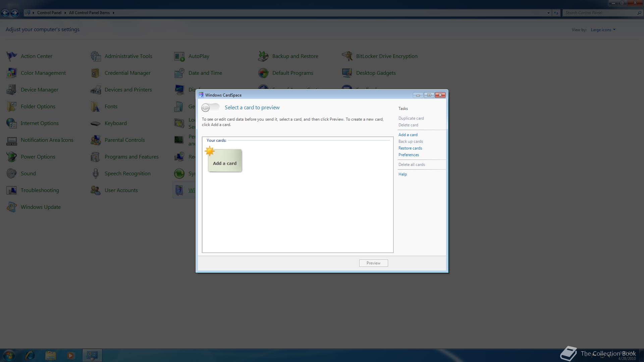Open Desktop Gadgets icon
This screenshot has width=644, height=362.
347,73
